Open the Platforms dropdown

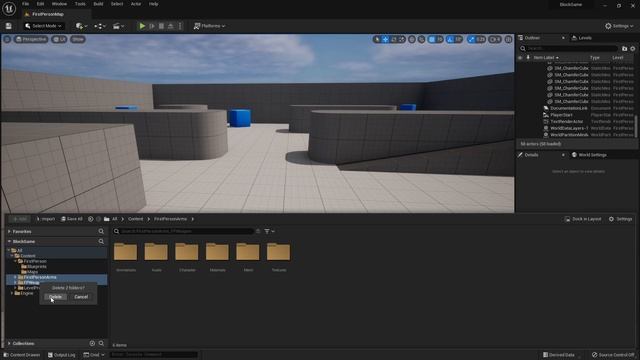click(209, 26)
